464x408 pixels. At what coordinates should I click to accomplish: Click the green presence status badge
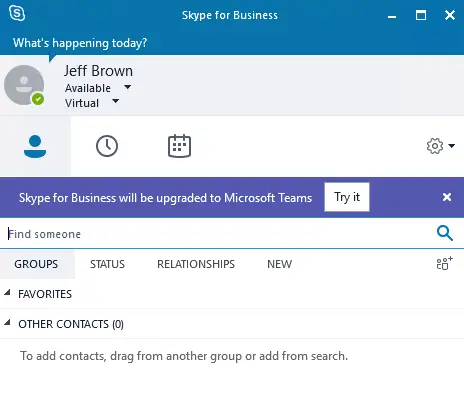[38, 99]
